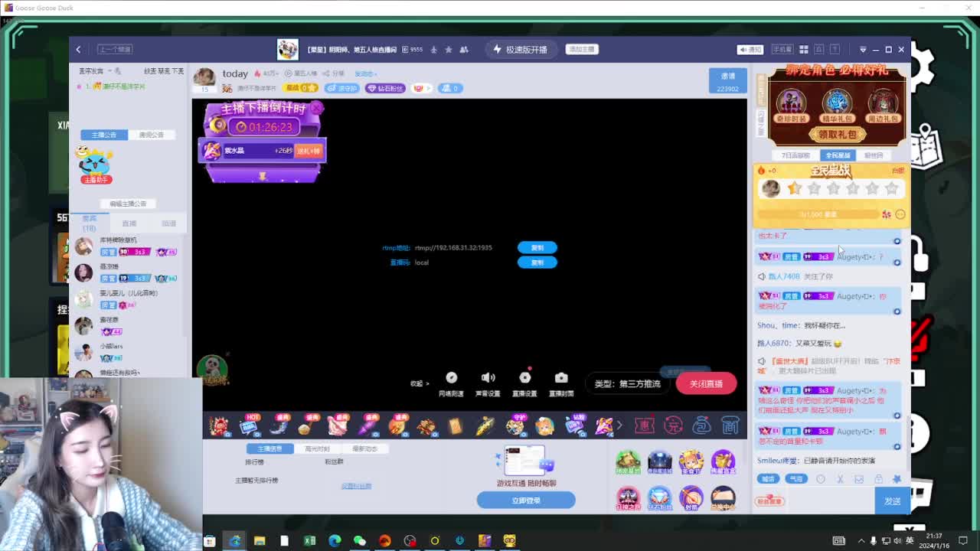The width and height of the screenshot is (980, 551).
Task: Click the 送礼+钟 gift button
Action: (309, 151)
